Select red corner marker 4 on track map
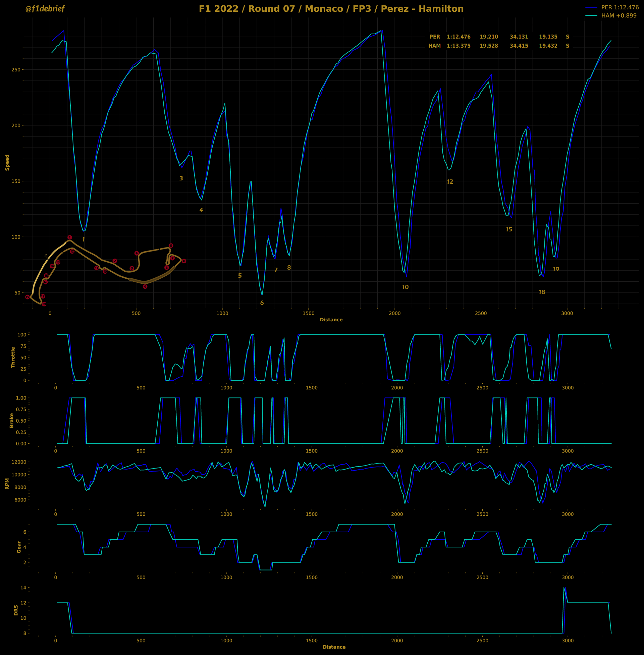Screen dimensions: 644x655 point(137,253)
